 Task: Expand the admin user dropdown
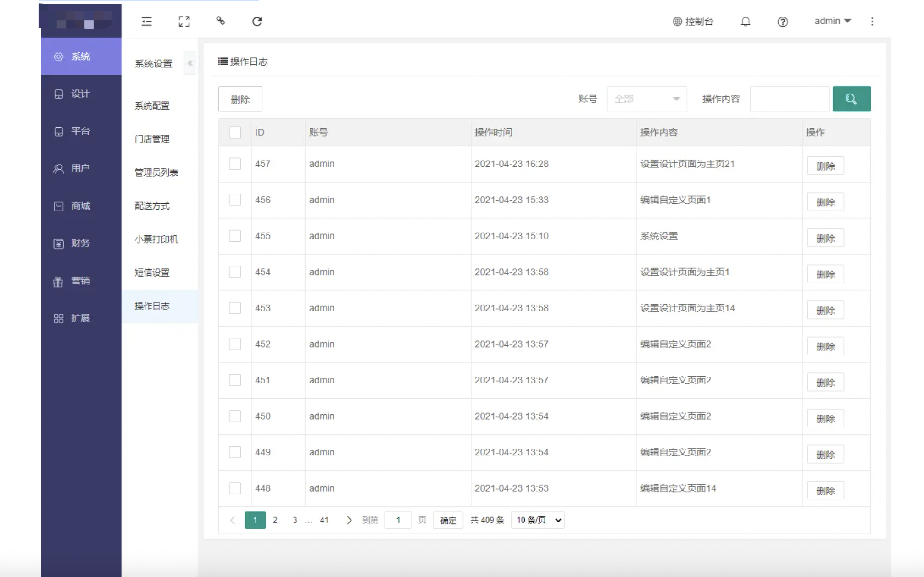pyautogui.click(x=833, y=21)
